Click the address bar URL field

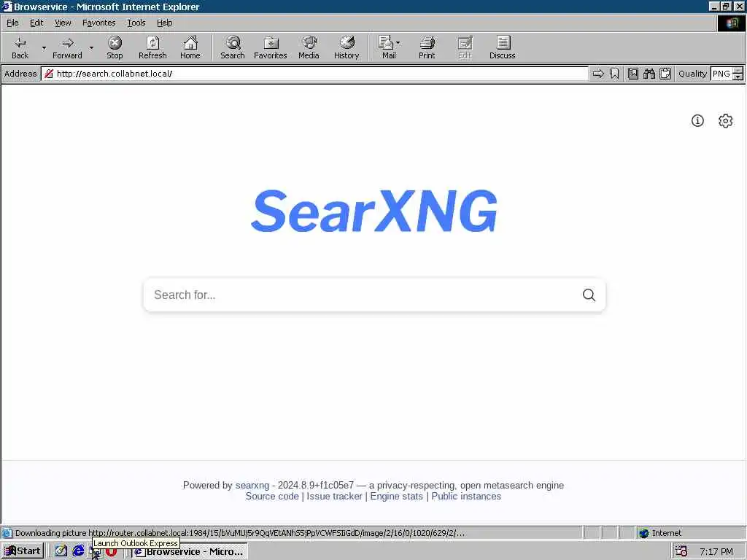tap(314, 74)
